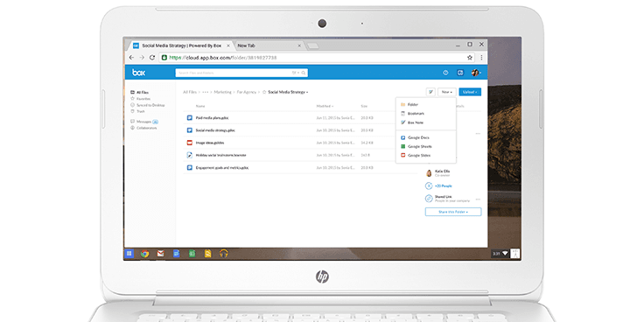Click the search magnifier icon
Image resolution: width=644 pixels, height=322 pixels.
coord(304,73)
